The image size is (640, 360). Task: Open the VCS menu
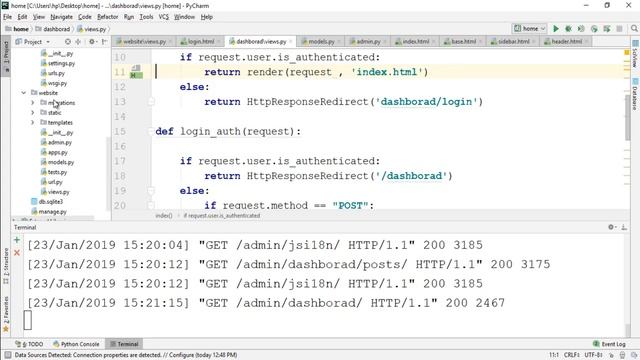pyautogui.click(x=163, y=17)
